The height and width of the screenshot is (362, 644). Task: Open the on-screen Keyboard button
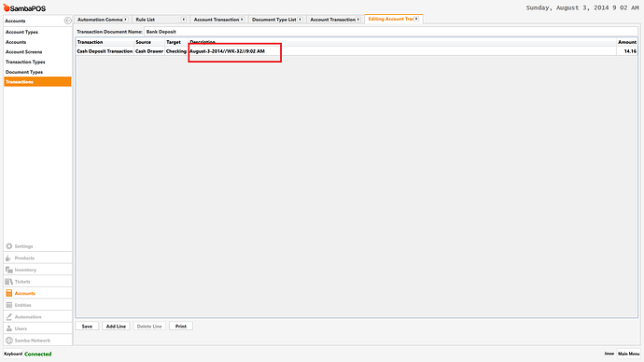[13, 354]
